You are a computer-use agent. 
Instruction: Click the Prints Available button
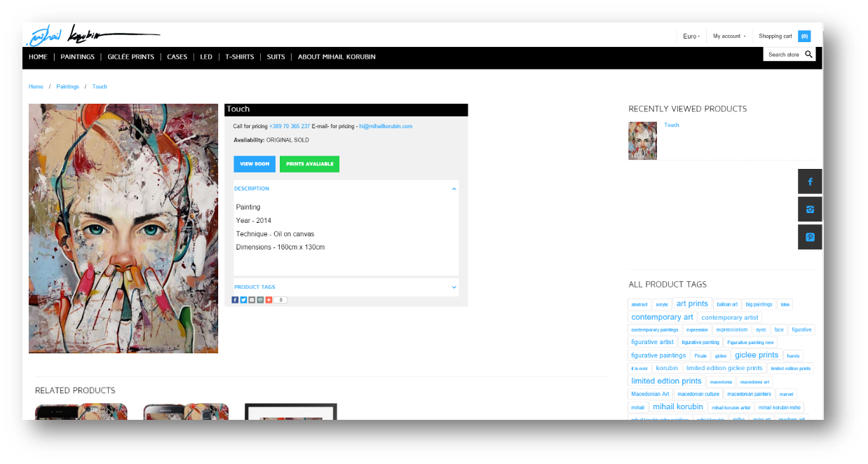pyautogui.click(x=309, y=164)
